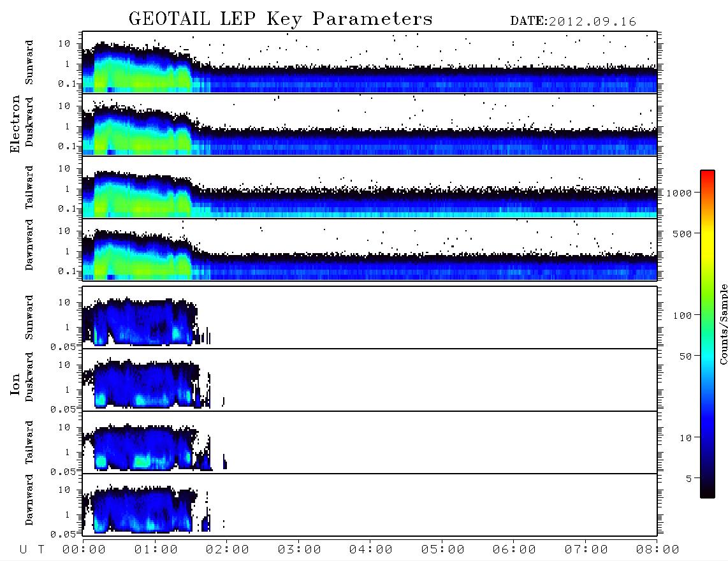The height and width of the screenshot is (561, 728).
Task: Click the 1000 colorbar tick value
Action: click(x=679, y=193)
